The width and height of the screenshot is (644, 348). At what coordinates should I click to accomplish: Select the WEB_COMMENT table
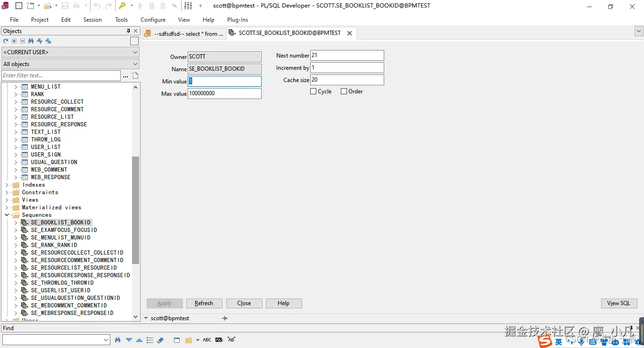(49, 170)
